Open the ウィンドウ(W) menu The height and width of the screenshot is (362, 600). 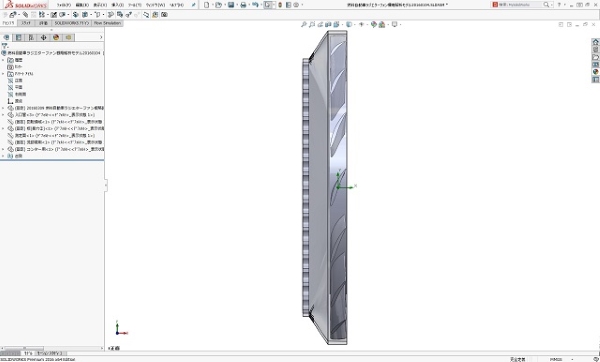click(155, 5)
